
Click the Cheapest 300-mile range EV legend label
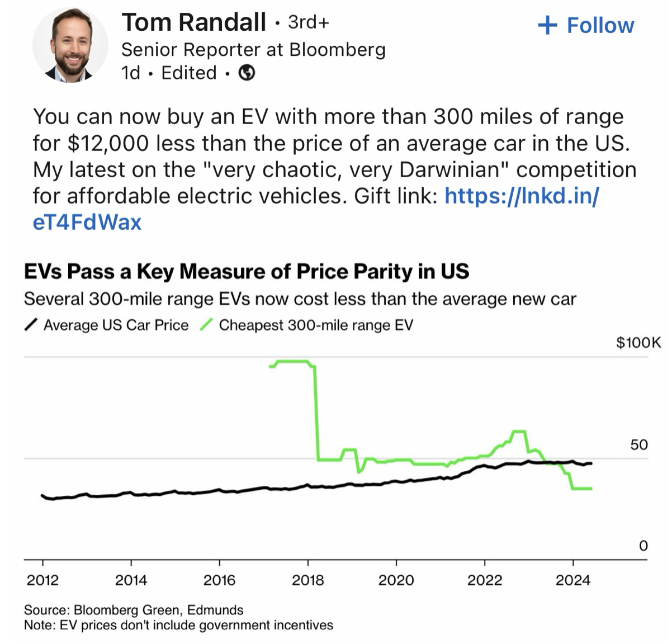point(315,325)
